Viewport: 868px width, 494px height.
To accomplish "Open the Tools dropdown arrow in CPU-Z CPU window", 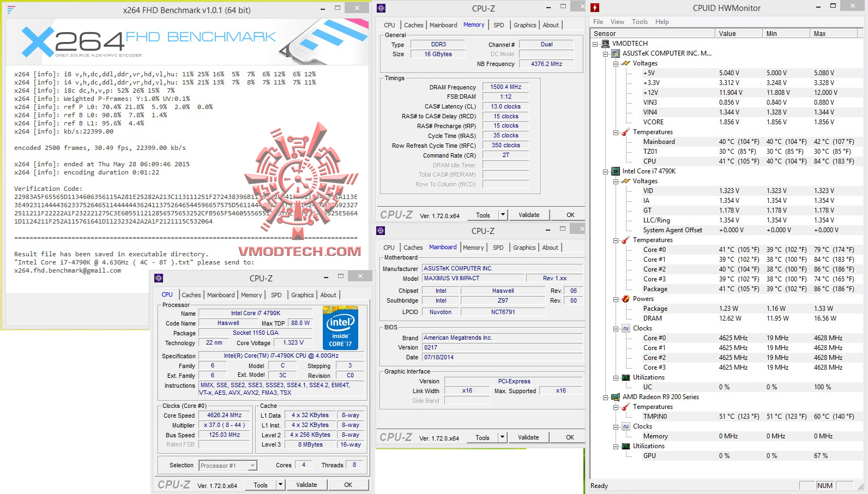I will coord(281,485).
